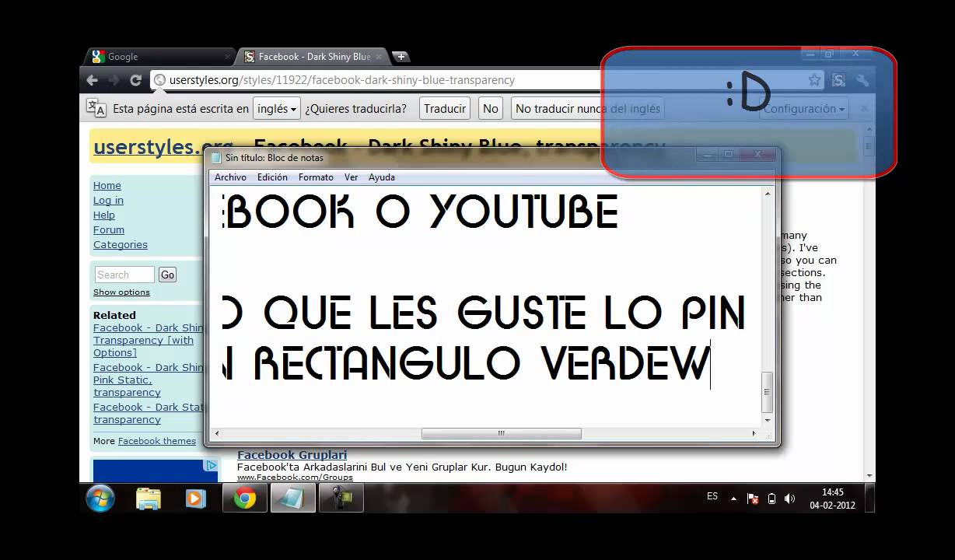Select the Facebook - Dark Shiny Blue tab
Viewport: 955px width, 560px height.
click(312, 56)
